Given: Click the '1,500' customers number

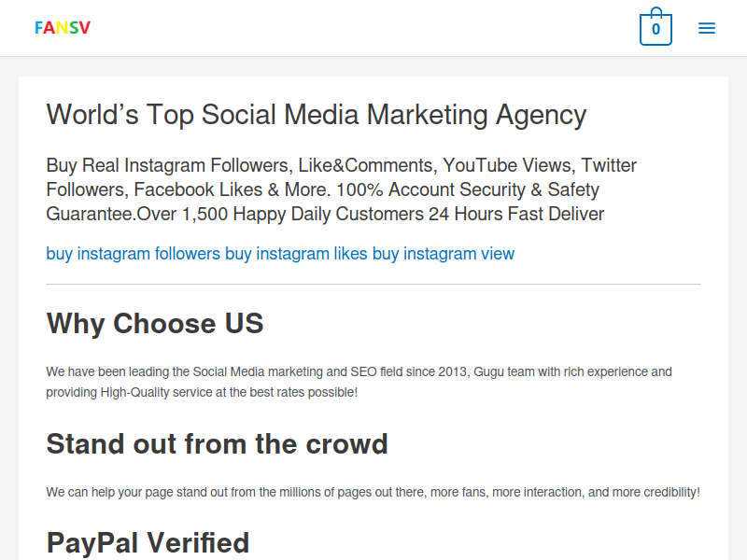Looking at the screenshot, I should pyautogui.click(x=204, y=214).
